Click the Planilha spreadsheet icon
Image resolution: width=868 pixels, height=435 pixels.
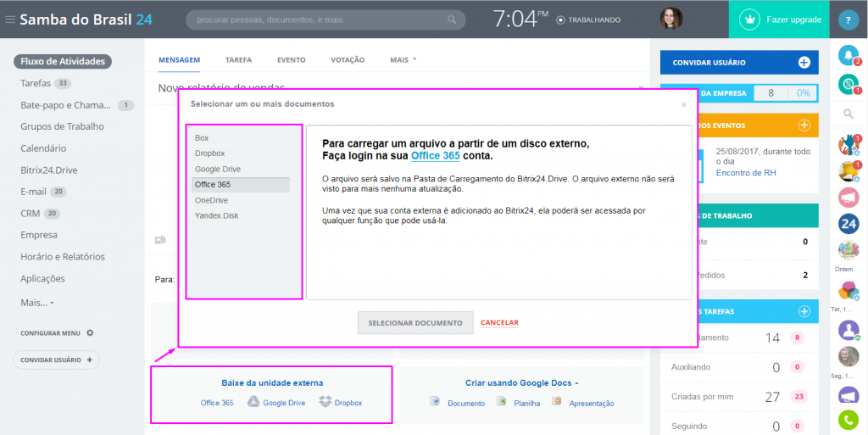(x=502, y=401)
